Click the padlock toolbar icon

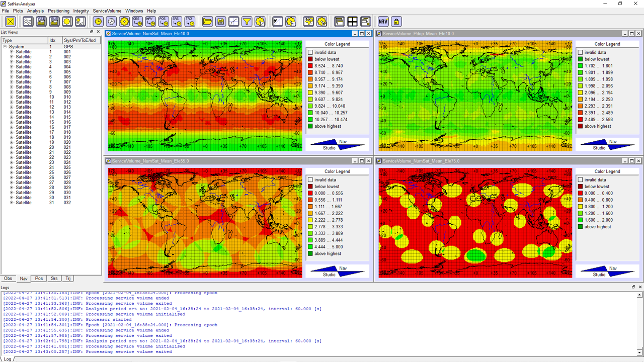point(396,21)
